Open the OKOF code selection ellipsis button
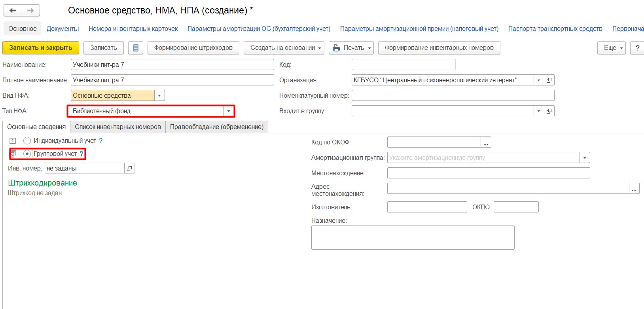The image size is (644, 309). pos(486,142)
